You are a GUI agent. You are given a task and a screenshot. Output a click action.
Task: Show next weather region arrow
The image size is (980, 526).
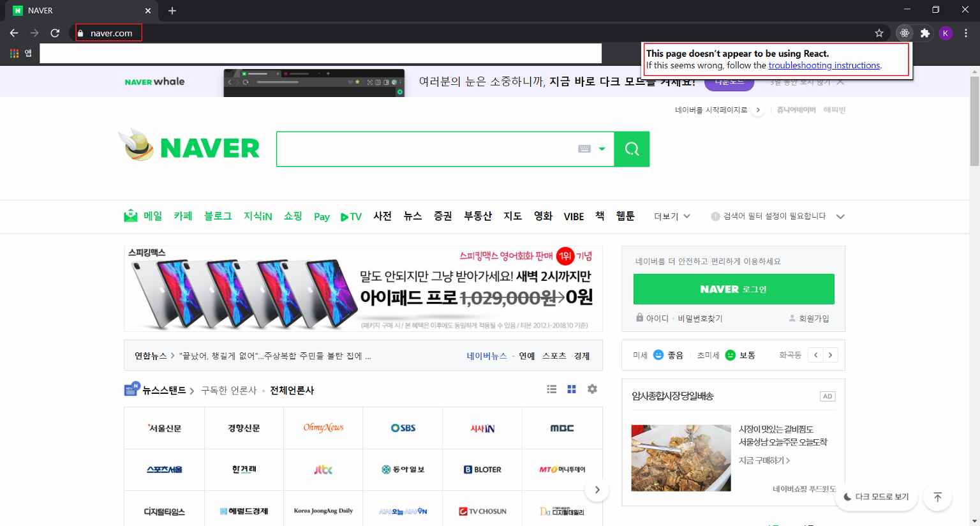click(830, 355)
